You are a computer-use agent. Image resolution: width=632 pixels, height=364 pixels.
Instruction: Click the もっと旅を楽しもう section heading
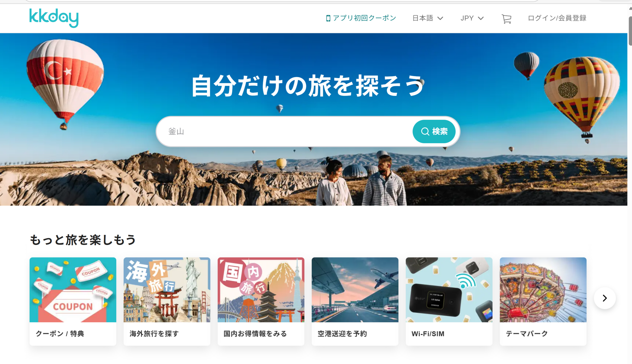tap(82, 239)
